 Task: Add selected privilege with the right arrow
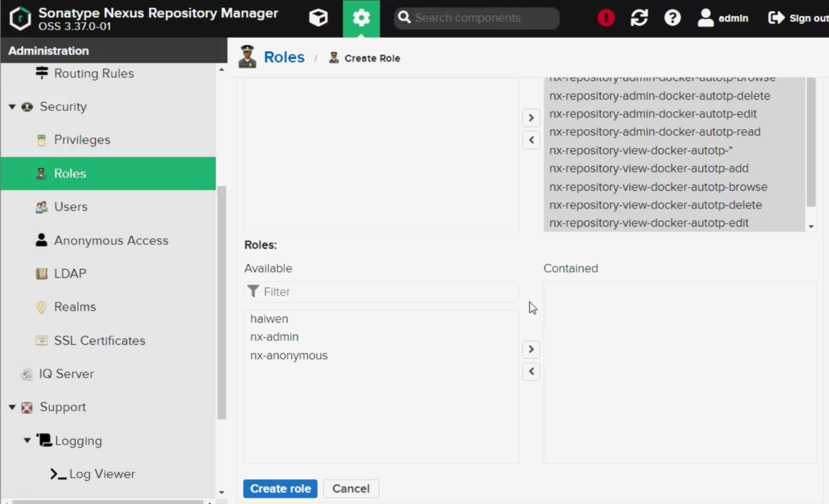531,118
